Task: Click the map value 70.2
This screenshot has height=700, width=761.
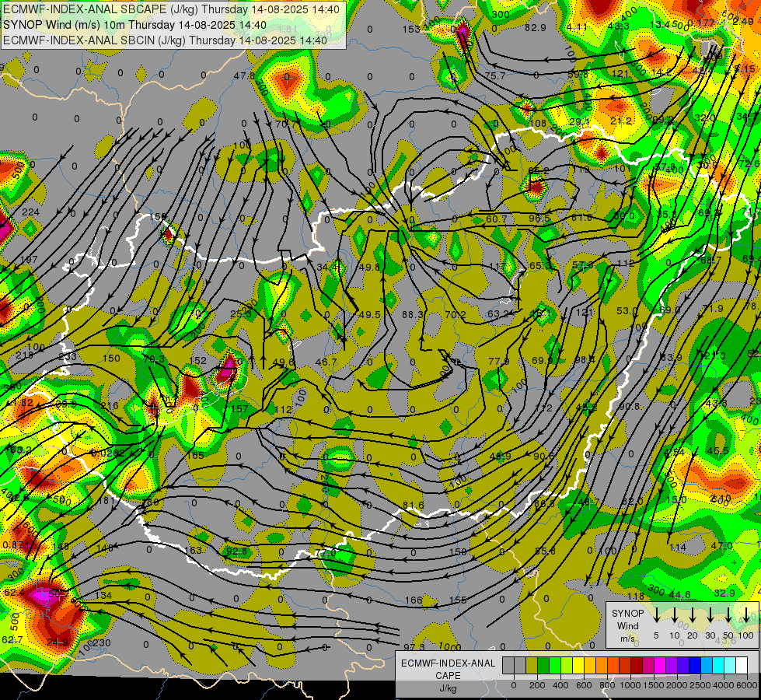Action: [456, 315]
